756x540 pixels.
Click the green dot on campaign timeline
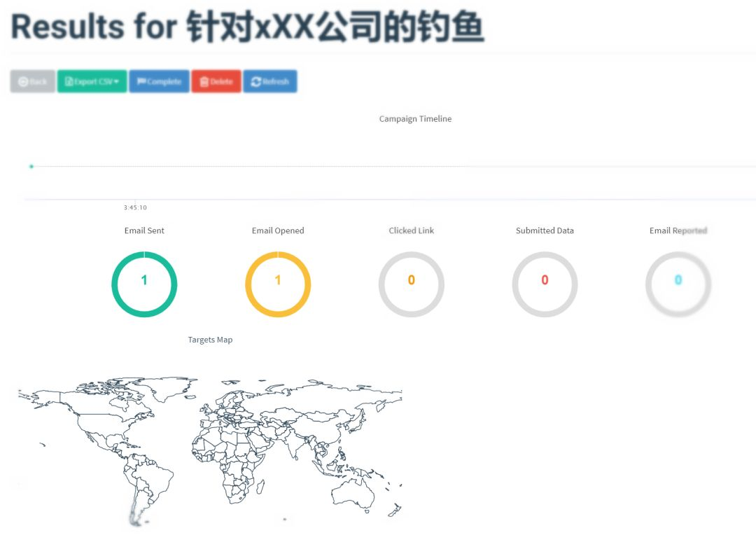(31, 167)
